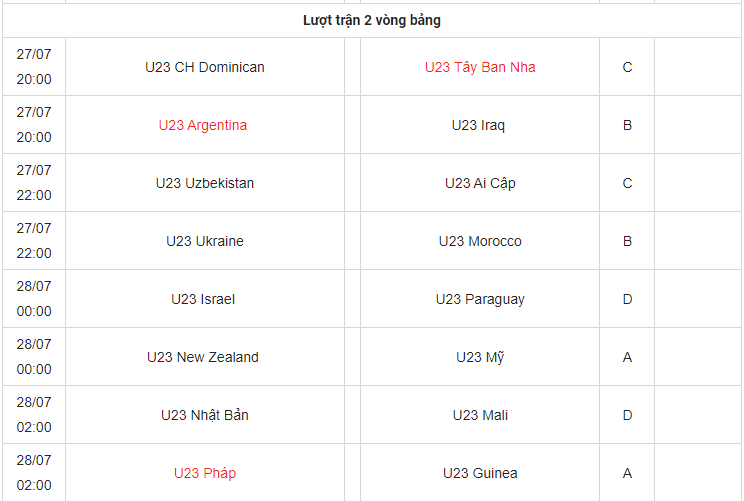Click the Lượt trận 2 vòng bảng header

(x=372, y=20)
